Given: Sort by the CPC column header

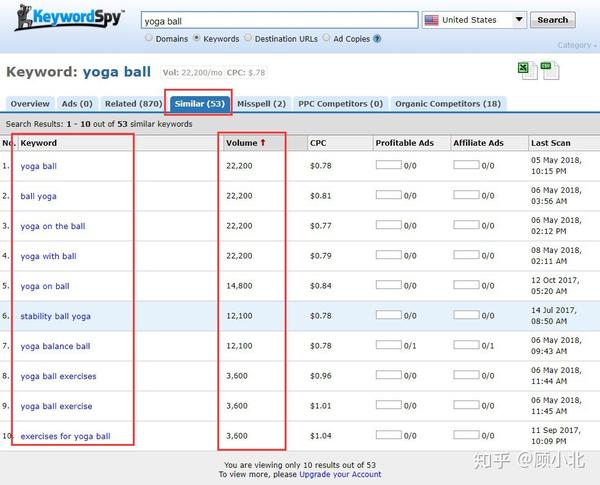Looking at the screenshot, I should pyautogui.click(x=318, y=143).
